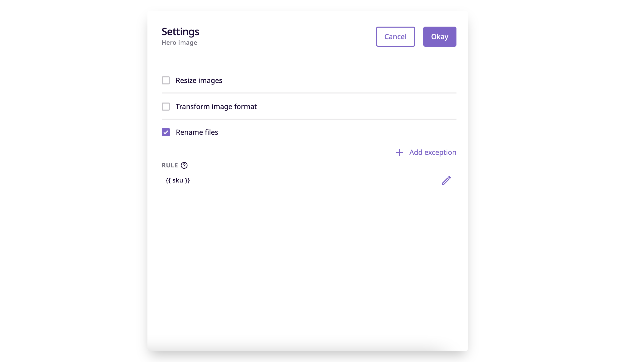644x362 pixels.
Task: Click the Settings heading
Action: click(x=180, y=32)
